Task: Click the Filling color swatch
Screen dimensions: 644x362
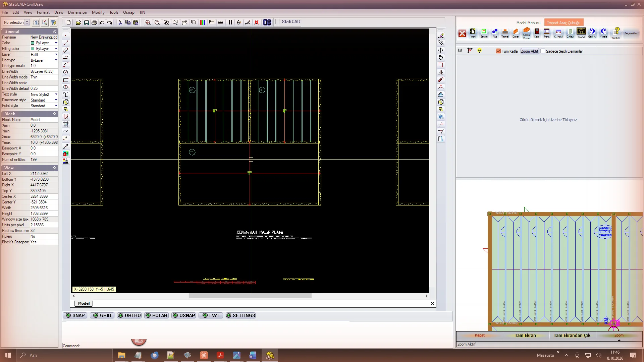Action: [33, 49]
